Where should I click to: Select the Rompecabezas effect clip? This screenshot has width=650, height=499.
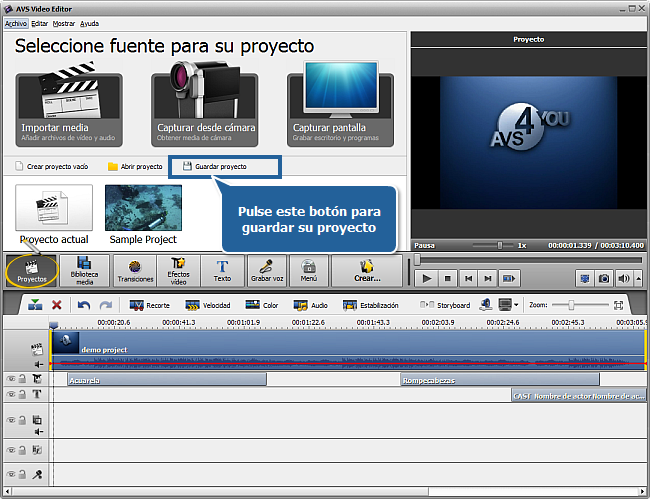coord(500,380)
